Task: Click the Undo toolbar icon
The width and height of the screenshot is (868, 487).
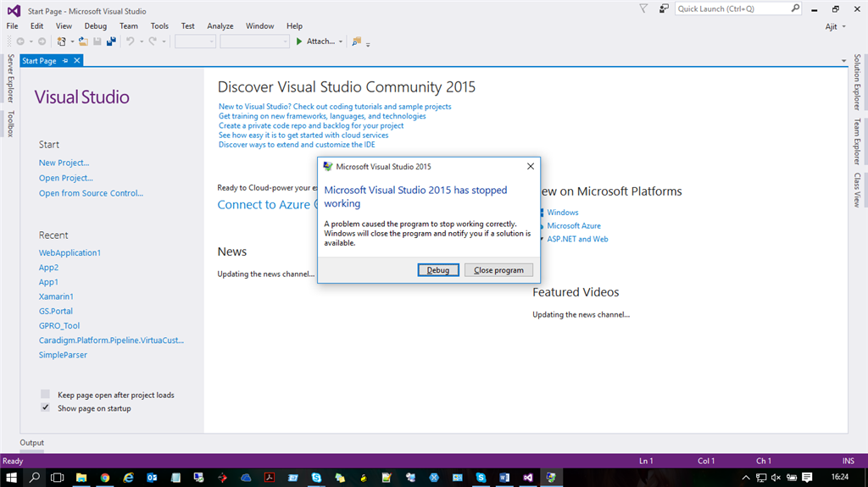Action: (x=130, y=42)
